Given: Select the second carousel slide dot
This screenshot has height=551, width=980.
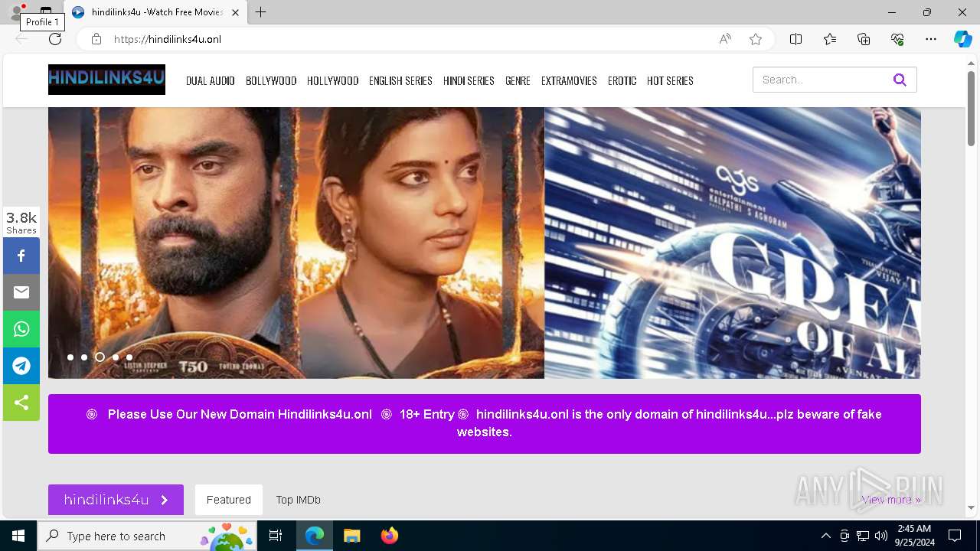Looking at the screenshot, I should point(84,357).
